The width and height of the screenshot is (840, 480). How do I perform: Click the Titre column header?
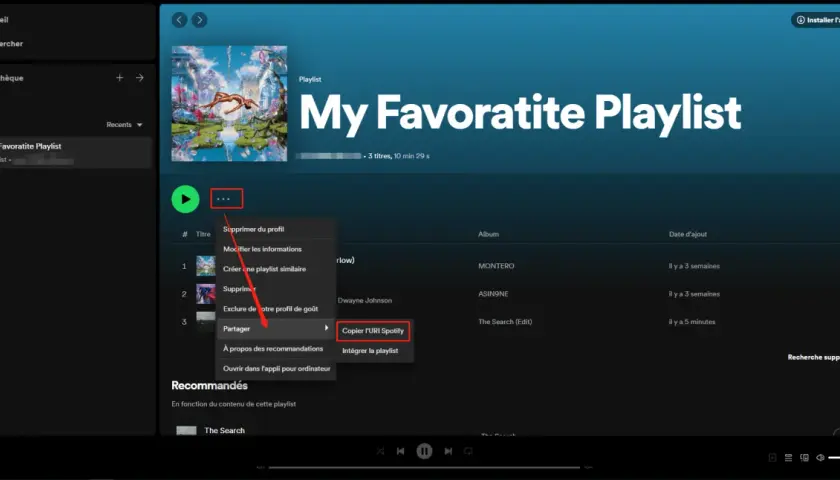pyautogui.click(x=203, y=234)
